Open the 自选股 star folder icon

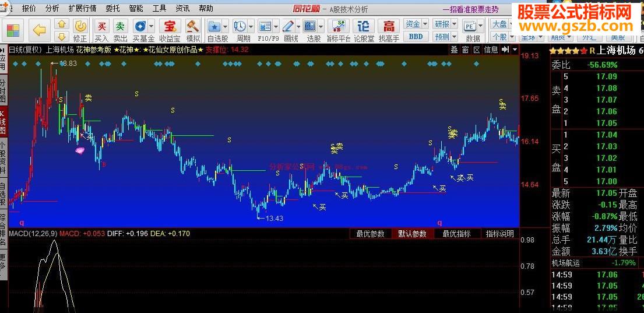coord(214,27)
